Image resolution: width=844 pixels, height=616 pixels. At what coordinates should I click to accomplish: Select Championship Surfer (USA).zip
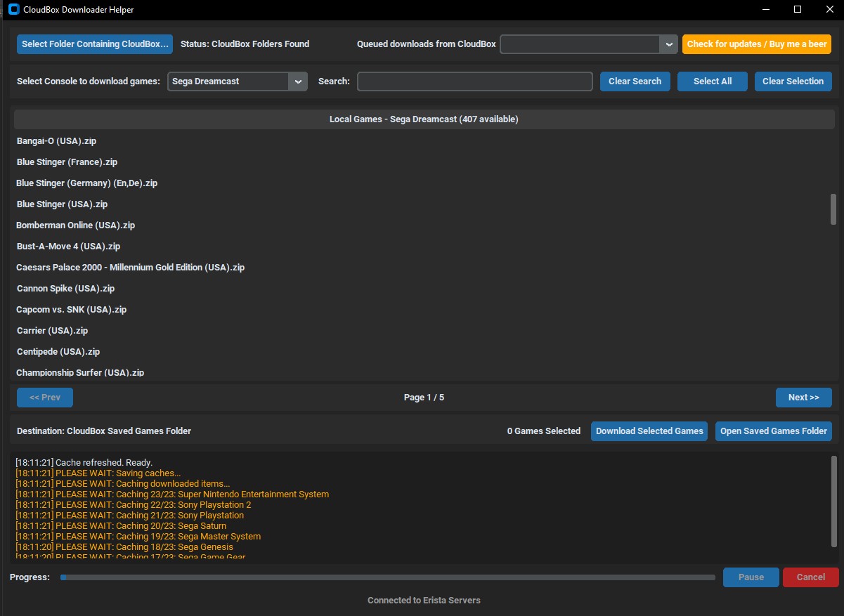[x=80, y=372]
